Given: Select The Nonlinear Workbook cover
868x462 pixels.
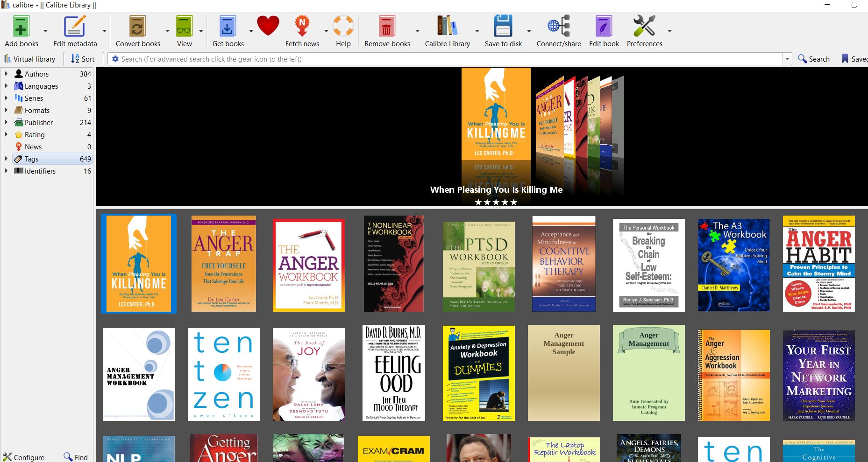Looking at the screenshot, I should coord(394,264).
